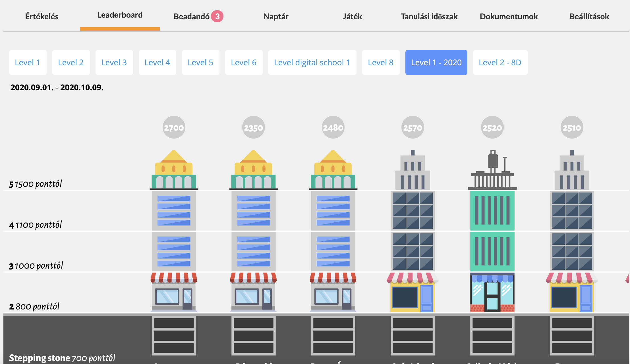Click the active Level 1 - 2020 button
630x364 pixels.
436,62
